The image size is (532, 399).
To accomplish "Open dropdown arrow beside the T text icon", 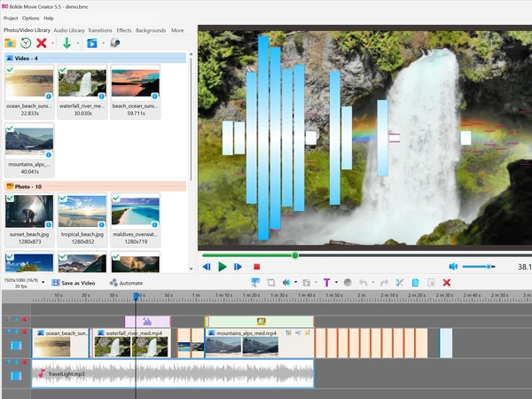I will pos(336,282).
